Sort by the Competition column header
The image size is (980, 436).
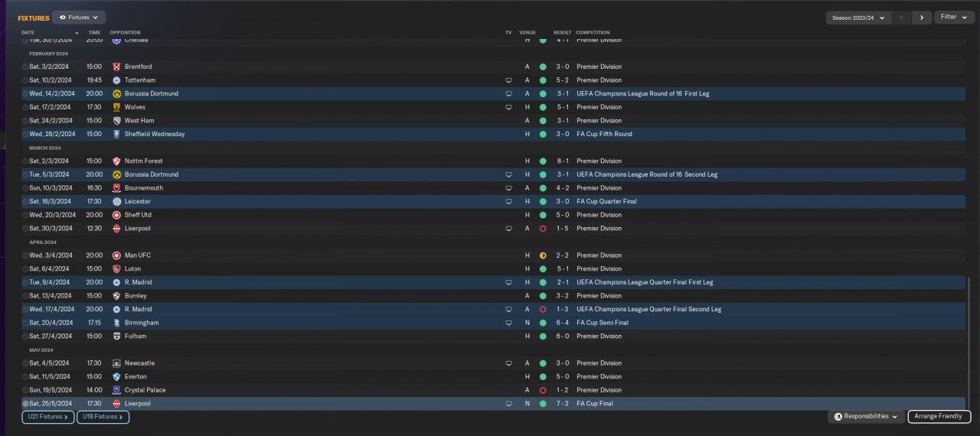coord(593,33)
